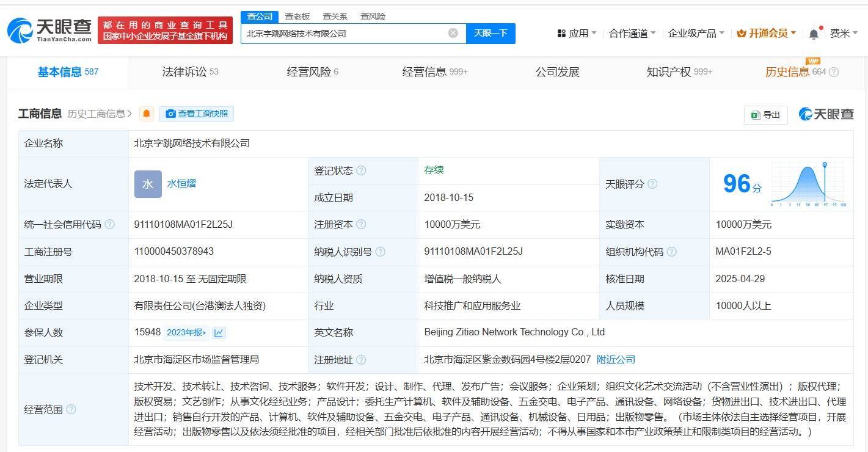Click the help icon beside 纳税人识别号
The height and width of the screenshot is (452, 868).
[x=380, y=252]
